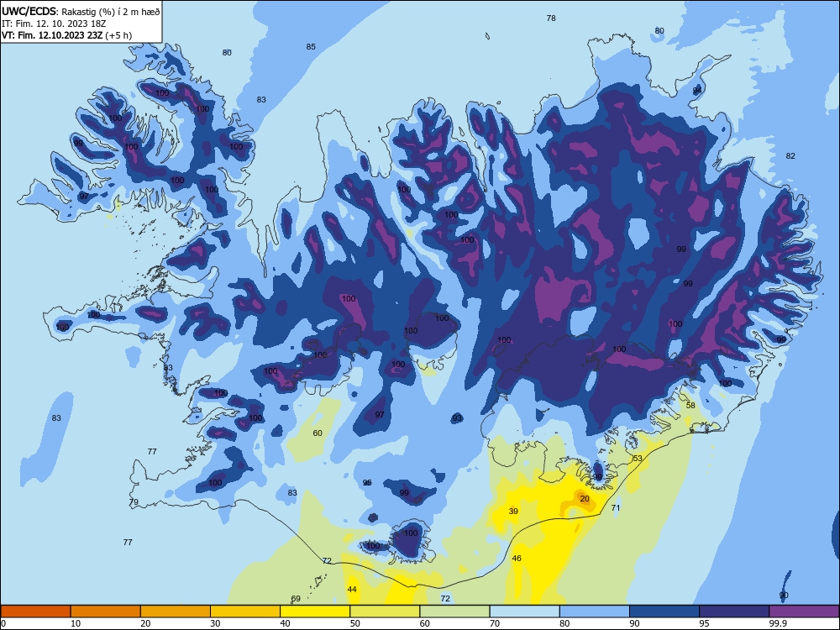Screen dimensions: 840x630
Task: Click the humidity value '93' on the map
Action: [457, 417]
